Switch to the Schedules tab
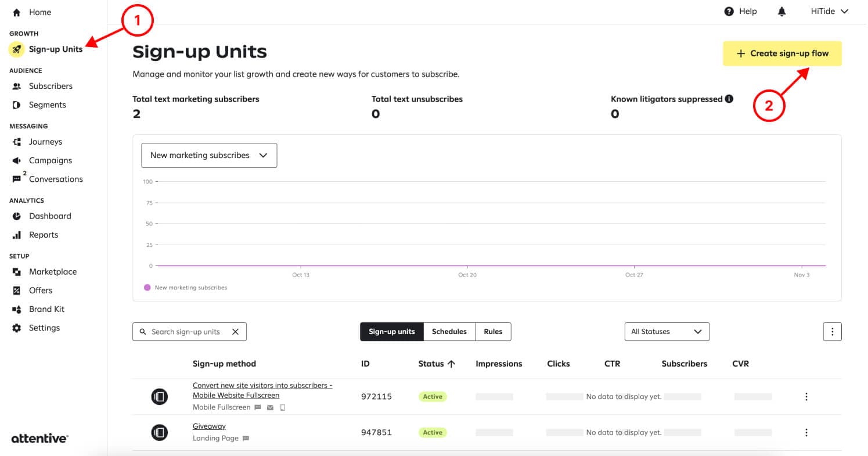The width and height of the screenshot is (868, 456). pos(449,332)
